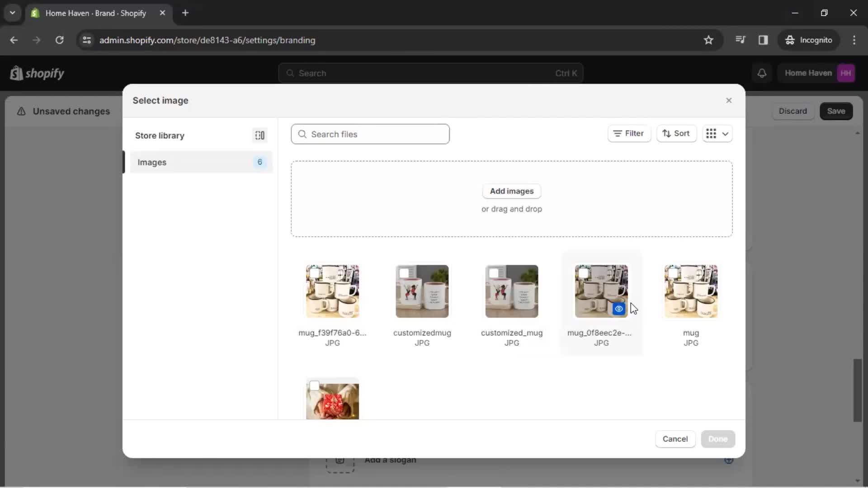Toggle checkbox on bottom-left gift image
868x488 pixels.
click(x=314, y=385)
